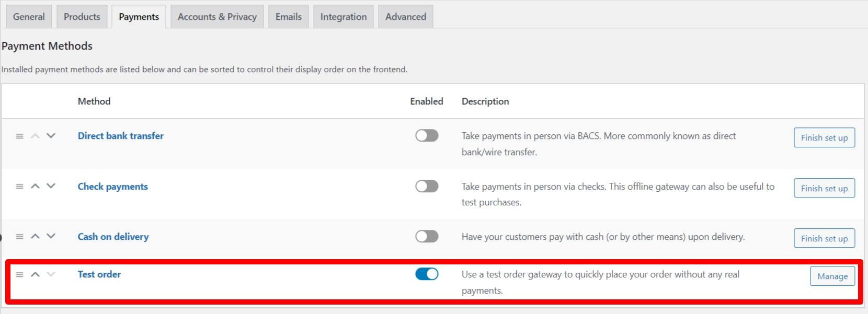This screenshot has width=868, height=314.
Task: Click Finish set up for Check payments
Action: [824, 188]
